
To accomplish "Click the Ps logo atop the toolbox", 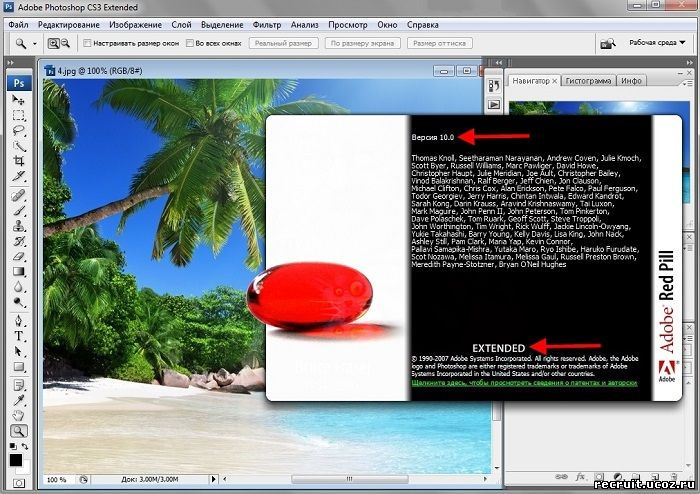I will [19, 83].
